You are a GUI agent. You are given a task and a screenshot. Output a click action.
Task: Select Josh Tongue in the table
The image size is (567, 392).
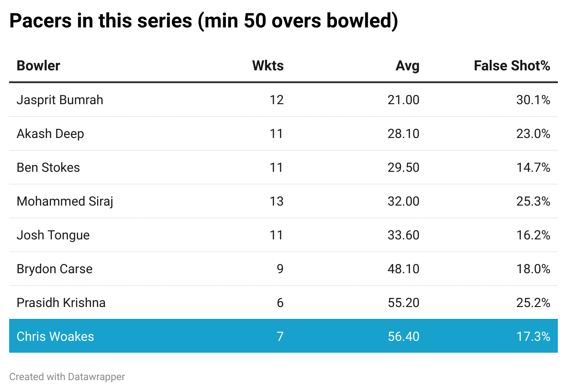pos(53,235)
